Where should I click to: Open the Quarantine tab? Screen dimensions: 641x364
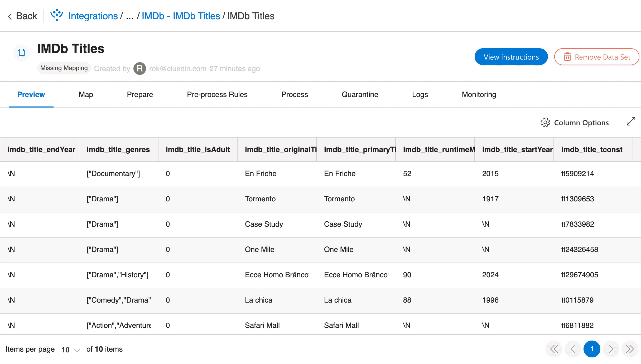tap(360, 94)
